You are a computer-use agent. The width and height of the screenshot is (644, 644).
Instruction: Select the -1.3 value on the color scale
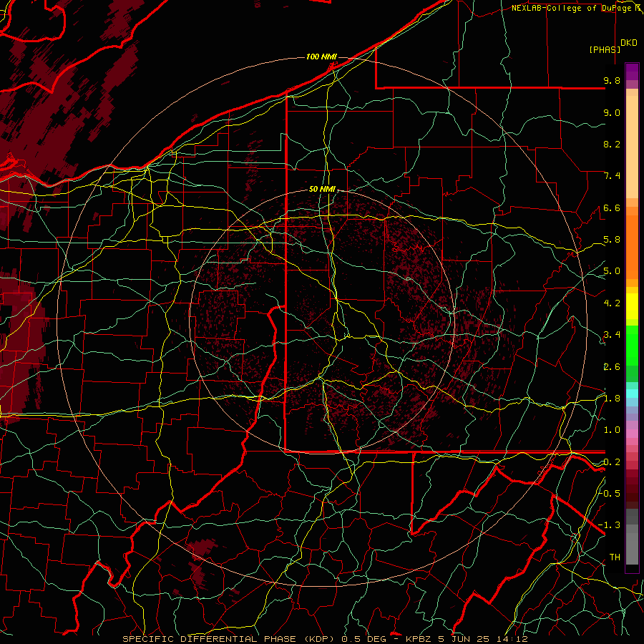click(x=610, y=525)
